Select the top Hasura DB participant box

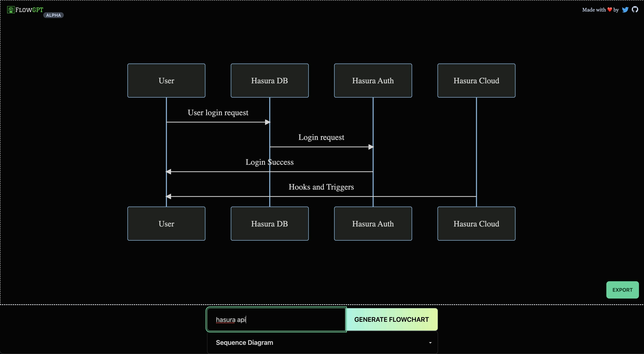pyautogui.click(x=270, y=80)
